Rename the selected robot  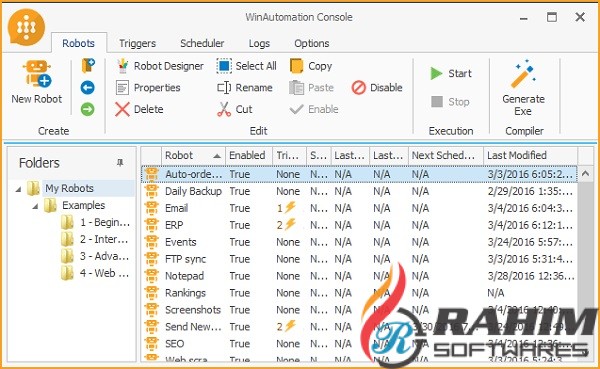(245, 88)
